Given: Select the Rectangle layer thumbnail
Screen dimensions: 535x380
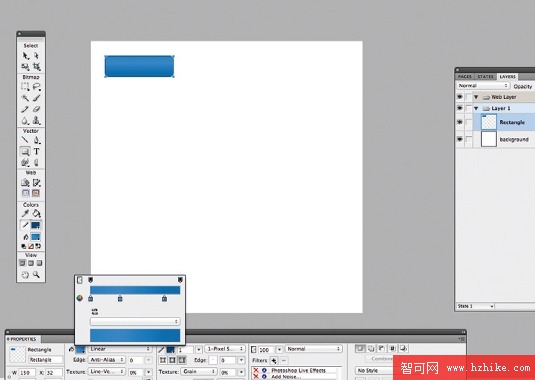Looking at the screenshot, I should pyautogui.click(x=489, y=122).
